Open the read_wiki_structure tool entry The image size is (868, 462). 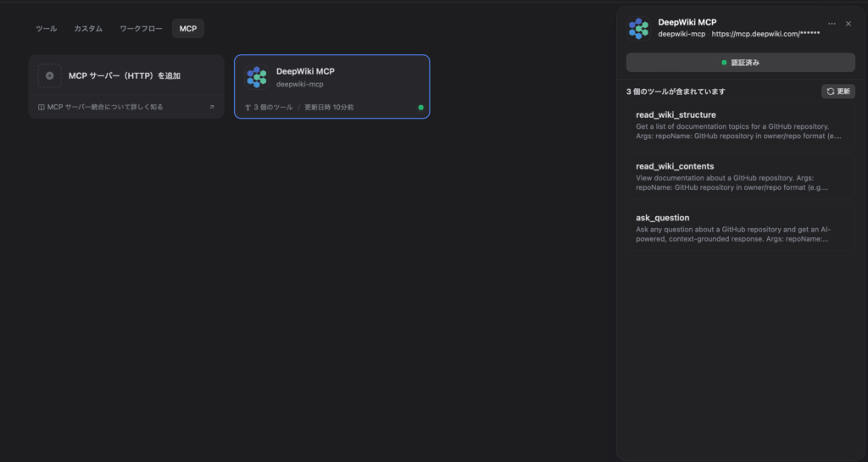click(x=741, y=125)
